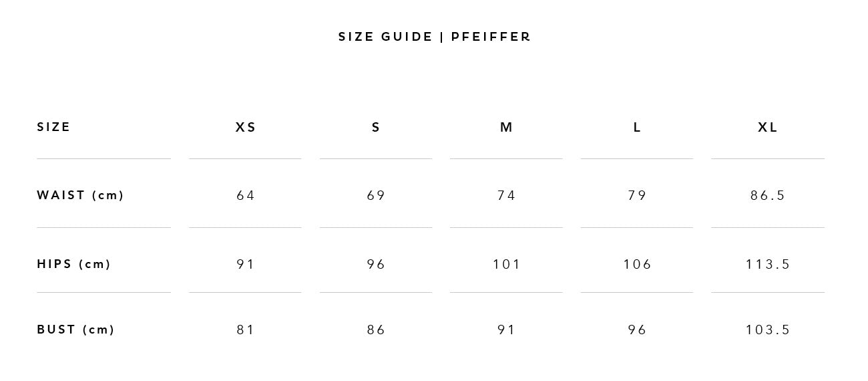Select the XL bust value 103.5

768,330
